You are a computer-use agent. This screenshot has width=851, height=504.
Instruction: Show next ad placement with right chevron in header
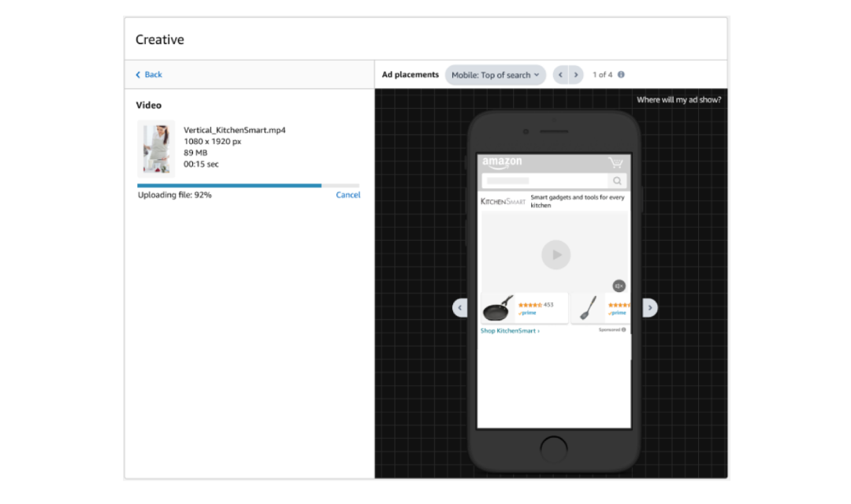click(576, 75)
